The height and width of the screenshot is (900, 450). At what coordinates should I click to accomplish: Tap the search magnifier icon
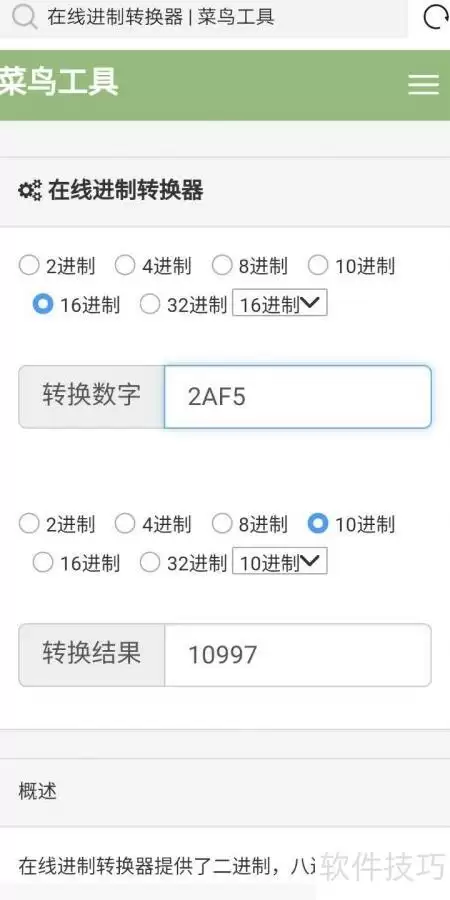point(24,17)
